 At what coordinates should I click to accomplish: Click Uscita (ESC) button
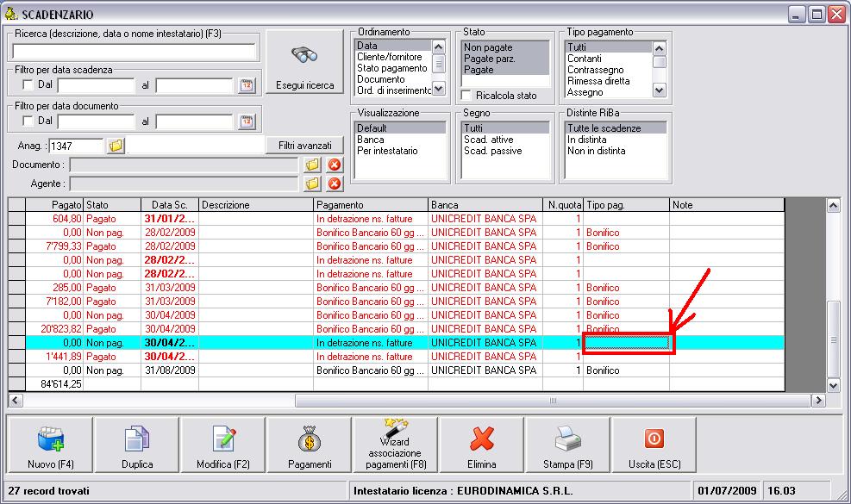point(654,445)
